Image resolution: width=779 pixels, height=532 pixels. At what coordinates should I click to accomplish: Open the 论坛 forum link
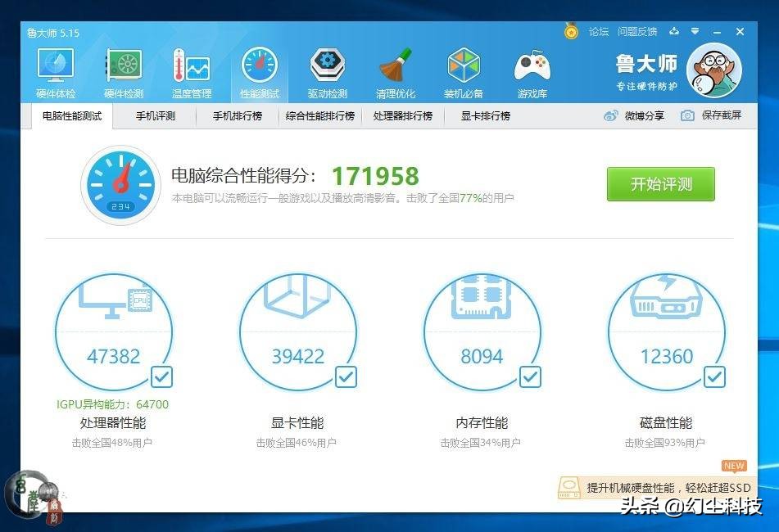(x=599, y=32)
